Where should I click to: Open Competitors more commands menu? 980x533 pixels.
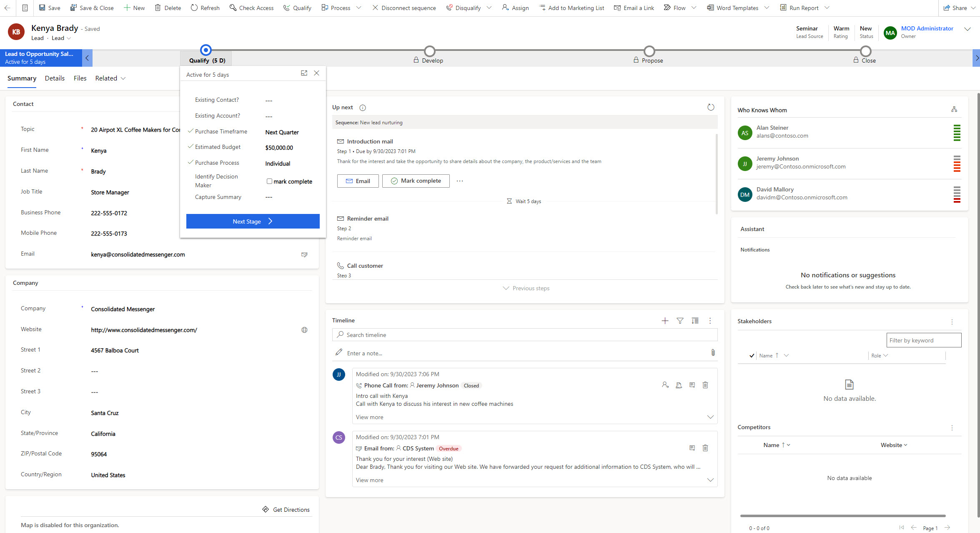(x=952, y=427)
